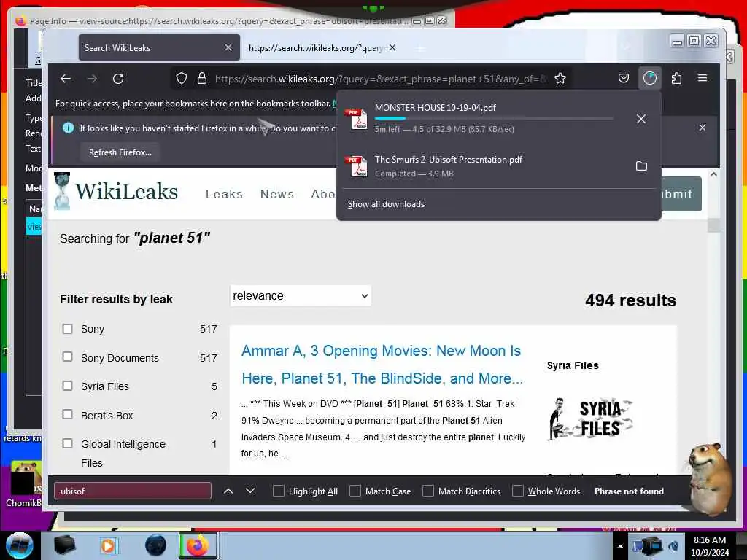This screenshot has height=560, width=747.
Task: Filter results by Sony checkbox
Action: [x=68, y=329]
